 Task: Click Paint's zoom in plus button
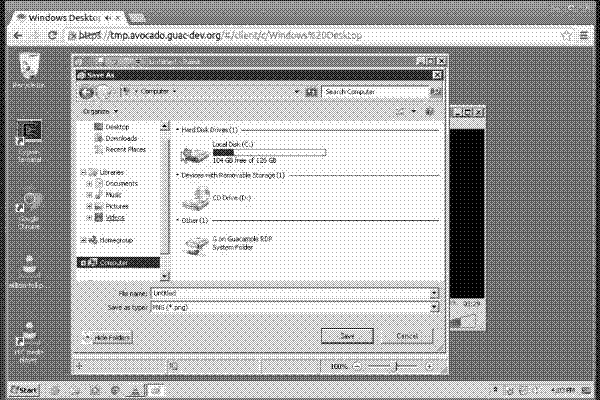coord(430,366)
